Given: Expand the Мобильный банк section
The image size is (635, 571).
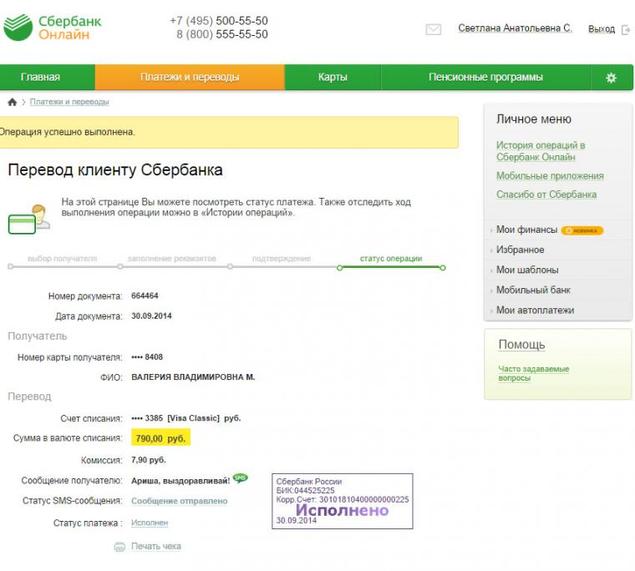Looking at the screenshot, I should pyautogui.click(x=533, y=290).
